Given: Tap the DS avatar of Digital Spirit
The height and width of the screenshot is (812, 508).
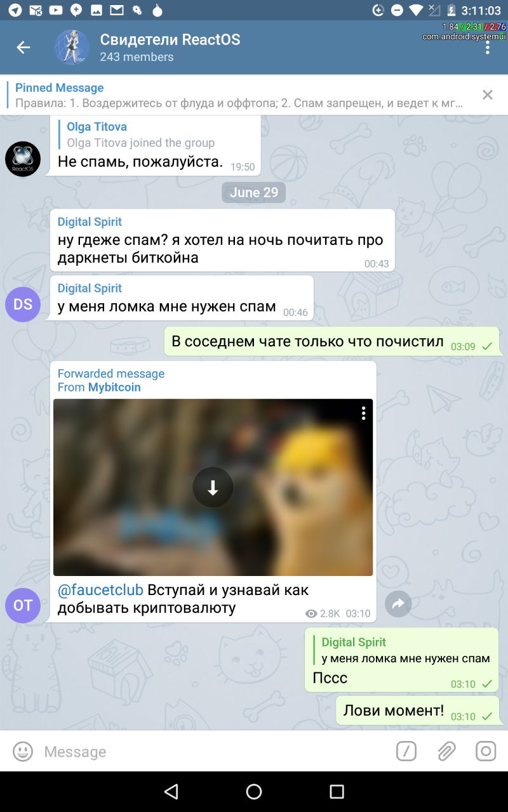Looking at the screenshot, I should 23,304.
